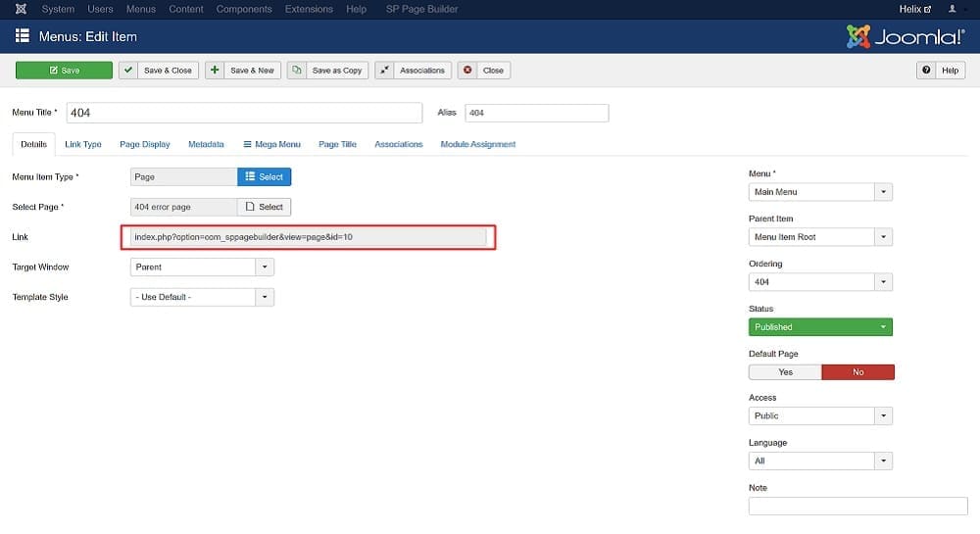980x534 pixels.
Task: Click the Helix link in top bar
Action: click(915, 9)
